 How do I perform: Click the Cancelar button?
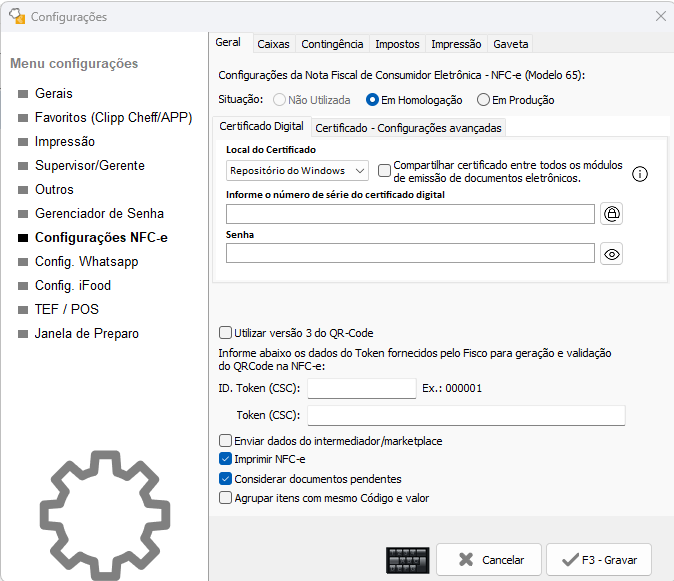pyautogui.click(x=488, y=560)
